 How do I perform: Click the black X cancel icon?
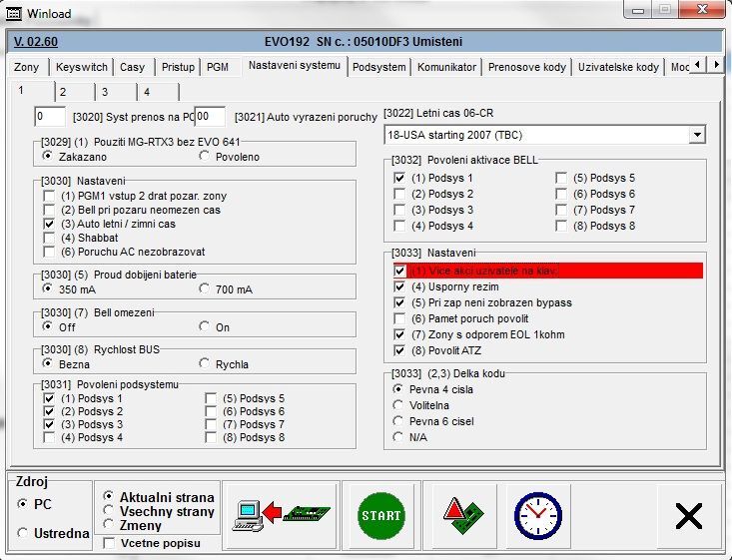pyautogui.click(x=688, y=515)
